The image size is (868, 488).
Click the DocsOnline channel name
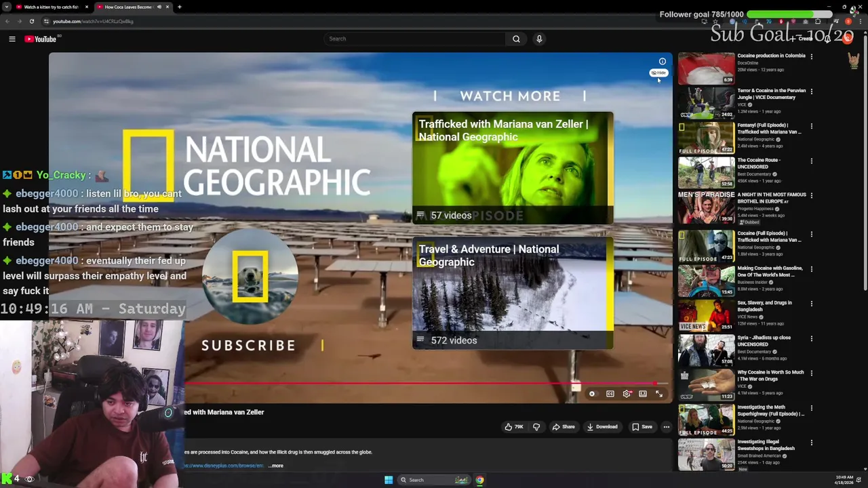click(748, 63)
